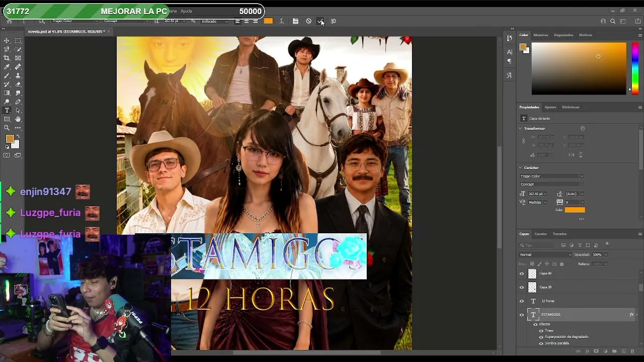Cancel current text edits
Image resolution: width=644 pixels, height=362 pixels.
tap(308, 21)
